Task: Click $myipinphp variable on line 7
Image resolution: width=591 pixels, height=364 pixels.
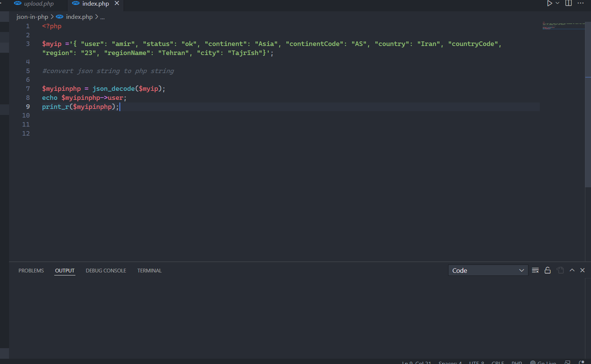Action: pos(61,89)
